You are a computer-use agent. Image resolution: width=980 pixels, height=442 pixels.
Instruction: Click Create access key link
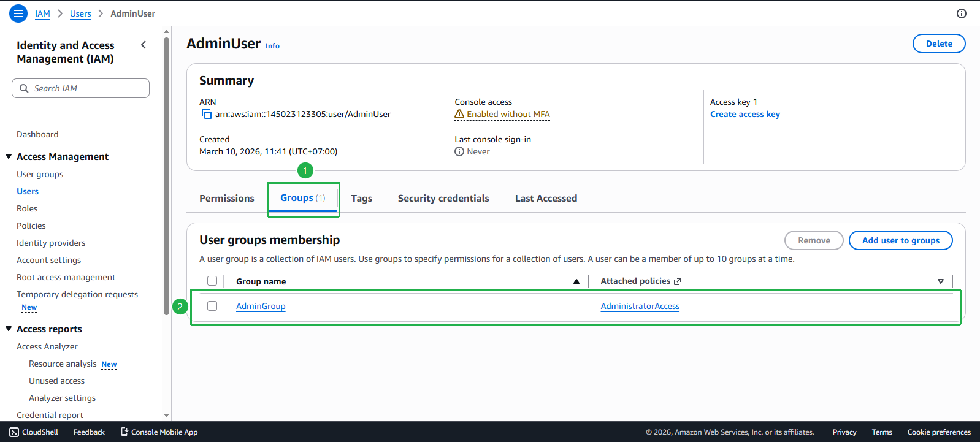click(745, 114)
